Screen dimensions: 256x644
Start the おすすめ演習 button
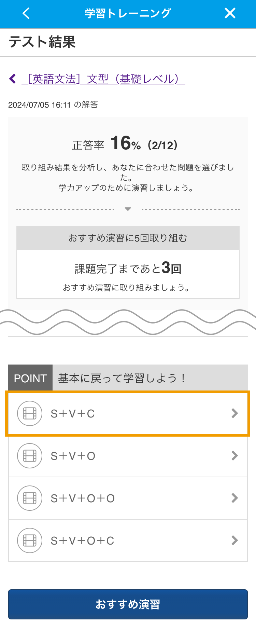(128, 604)
